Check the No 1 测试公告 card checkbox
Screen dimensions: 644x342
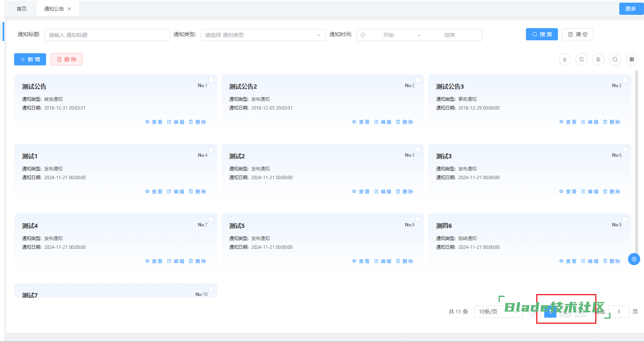211,80
